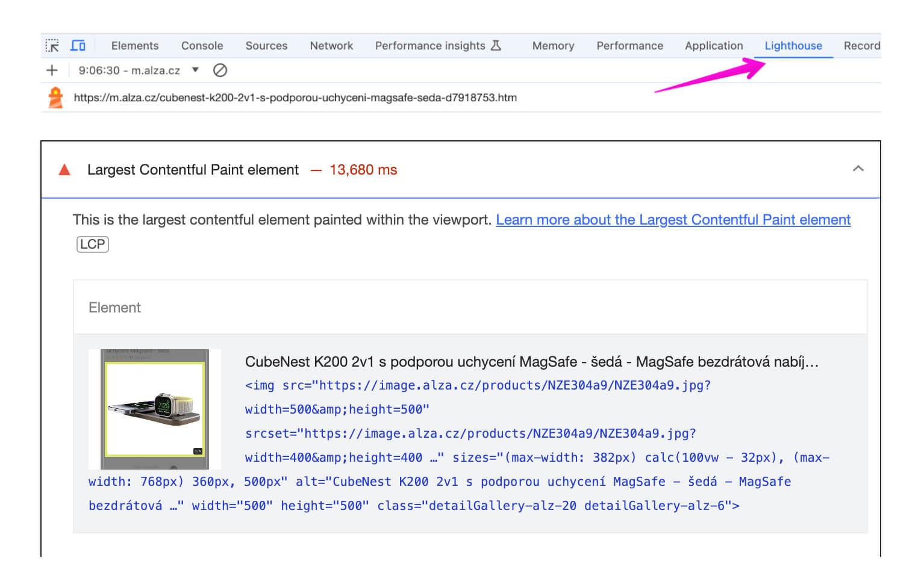Open the Application tab
The width and height of the screenshot is (924, 587).
click(x=714, y=46)
